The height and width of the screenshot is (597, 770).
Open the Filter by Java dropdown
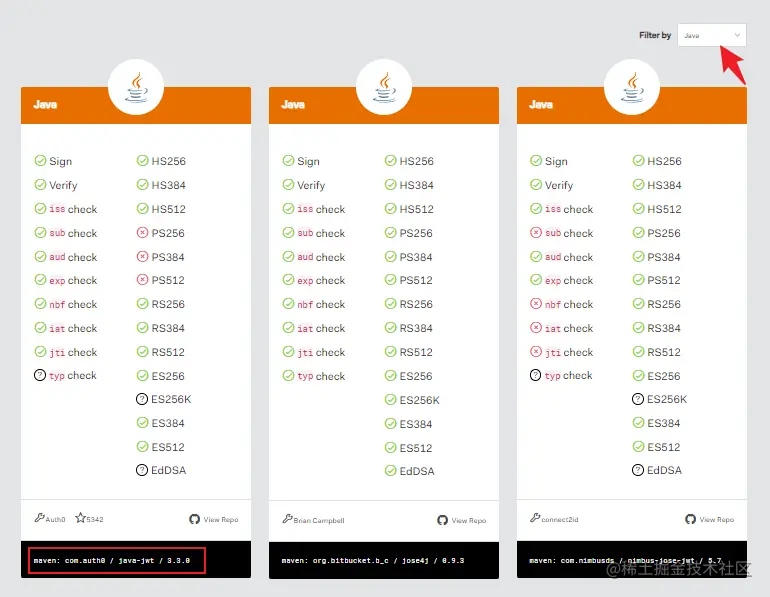(x=712, y=35)
